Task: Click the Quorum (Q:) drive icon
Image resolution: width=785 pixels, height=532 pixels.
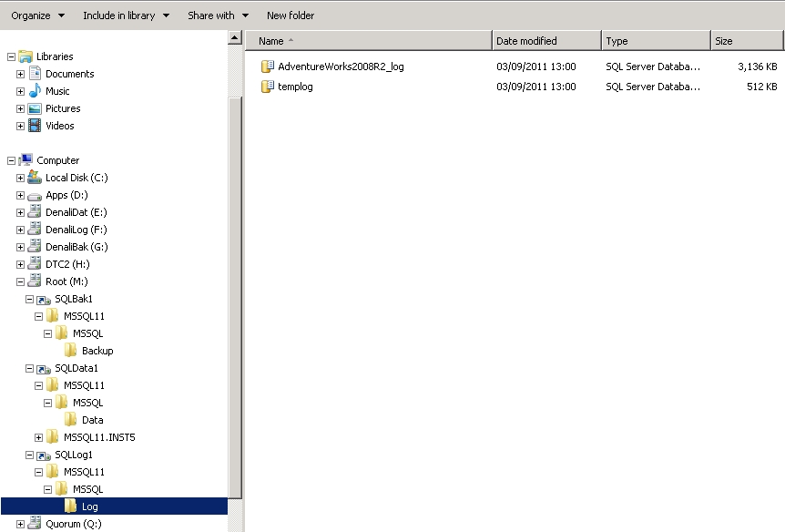Action: (x=35, y=524)
